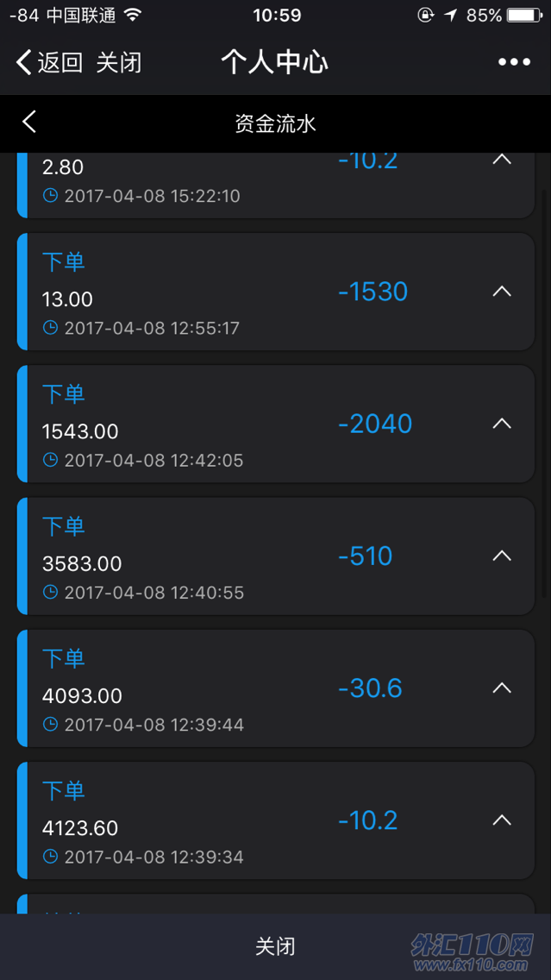The width and height of the screenshot is (551, 980).
Task: Click clock icon on 15:22:10 entry
Action: coord(50,196)
